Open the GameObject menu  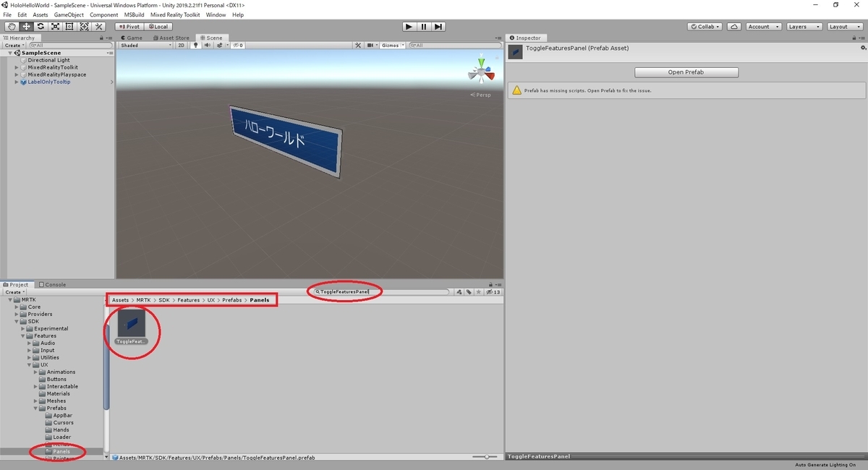click(69, 14)
